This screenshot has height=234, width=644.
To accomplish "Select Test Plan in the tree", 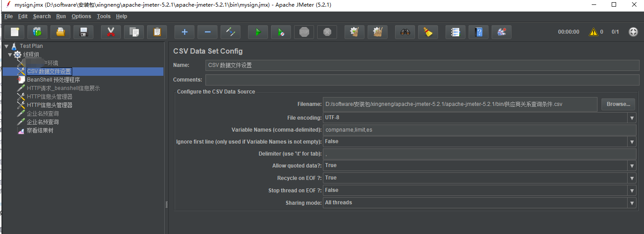I will coord(31,46).
